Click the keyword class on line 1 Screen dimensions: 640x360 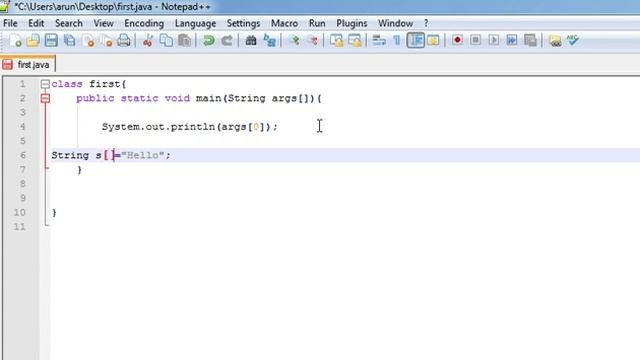67,84
